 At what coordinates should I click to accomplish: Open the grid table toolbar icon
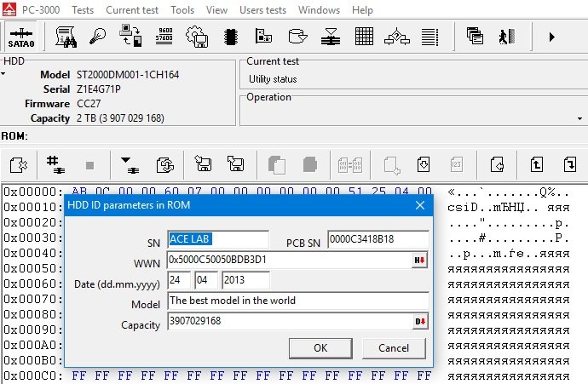click(364, 37)
